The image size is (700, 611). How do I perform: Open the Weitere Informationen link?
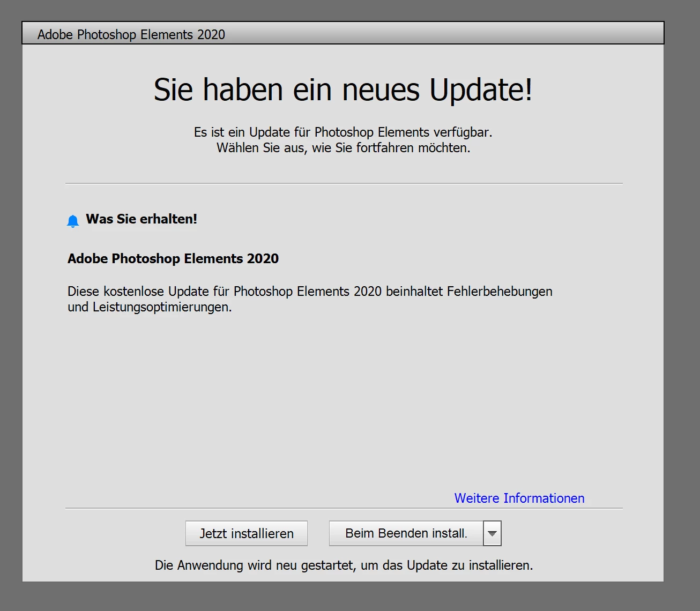click(x=519, y=498)
